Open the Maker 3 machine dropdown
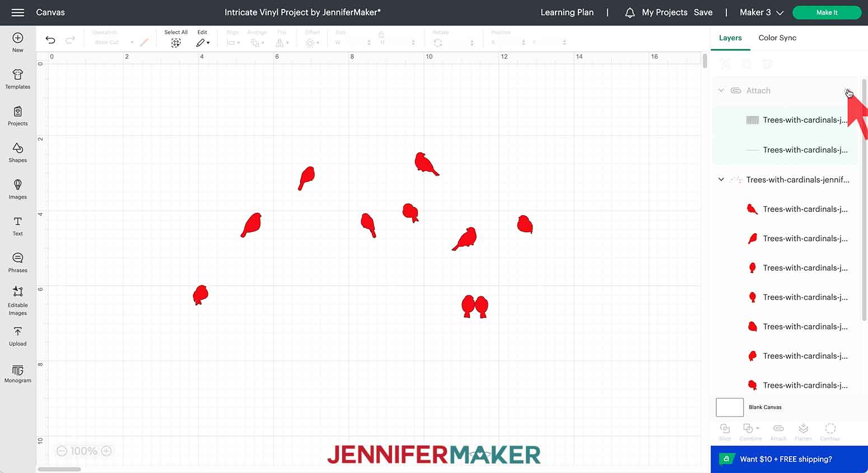The width and height of the screenshot is (868, 473). click(762, 12)
